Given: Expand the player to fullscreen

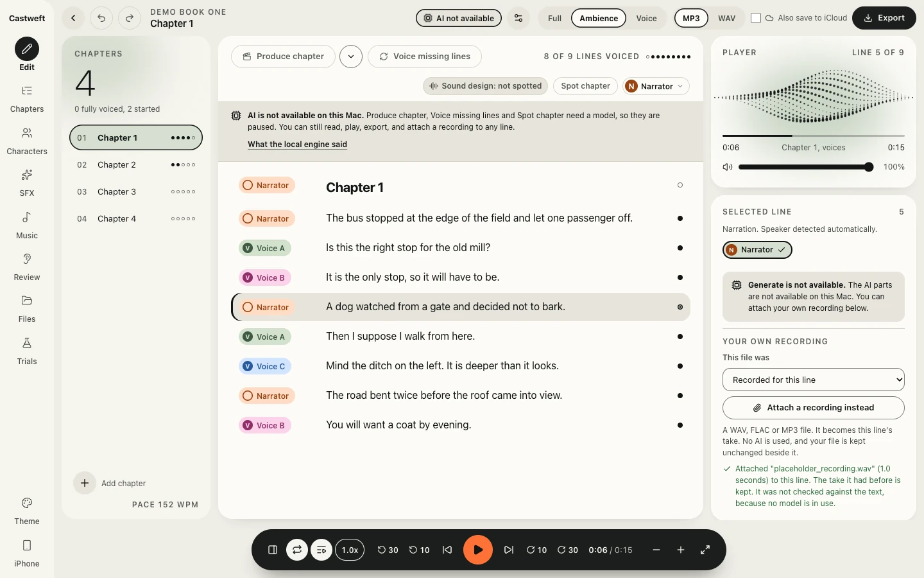Looking at the screenshot, I should (x=705, y=550).
